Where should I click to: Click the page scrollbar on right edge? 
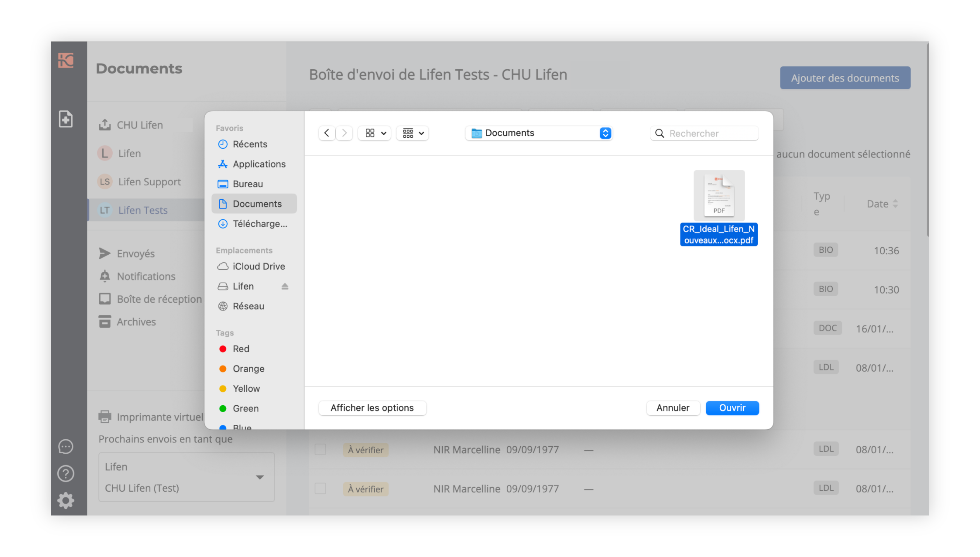point(927,140)
